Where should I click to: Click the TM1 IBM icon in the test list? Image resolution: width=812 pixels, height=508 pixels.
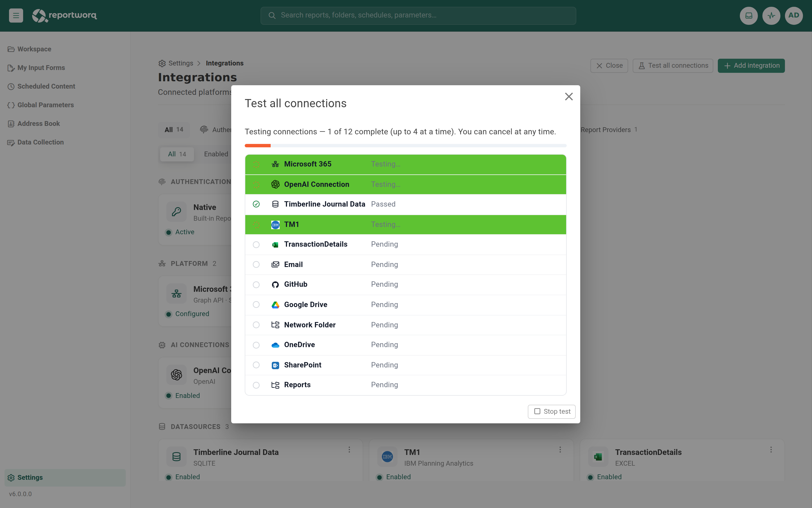[x=275, y=225]
